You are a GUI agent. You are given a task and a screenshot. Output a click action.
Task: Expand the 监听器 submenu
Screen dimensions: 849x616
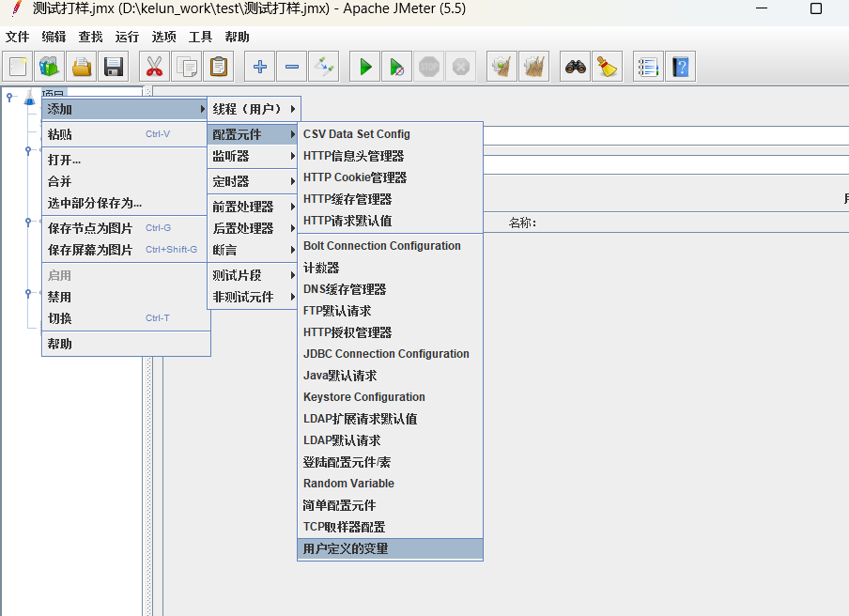253,156
